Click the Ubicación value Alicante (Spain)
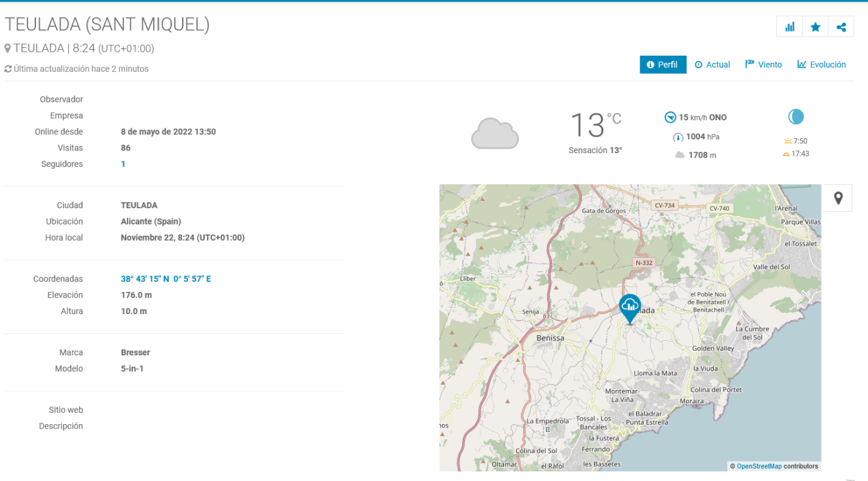 click(x=151, y=222)
